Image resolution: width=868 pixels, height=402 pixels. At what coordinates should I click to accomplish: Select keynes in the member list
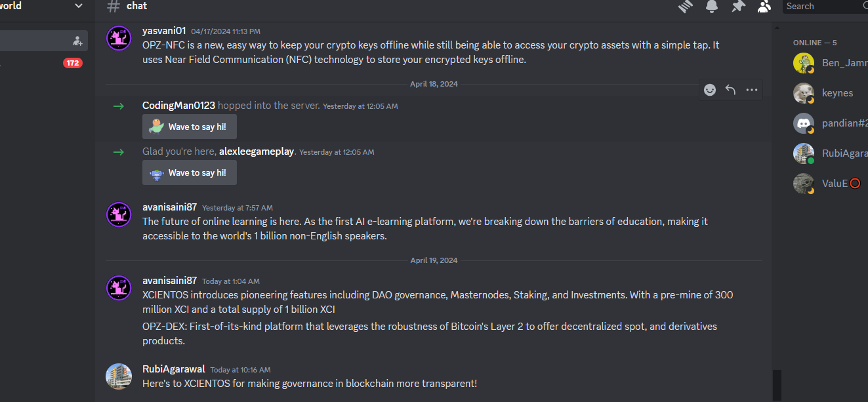[837, 93]
